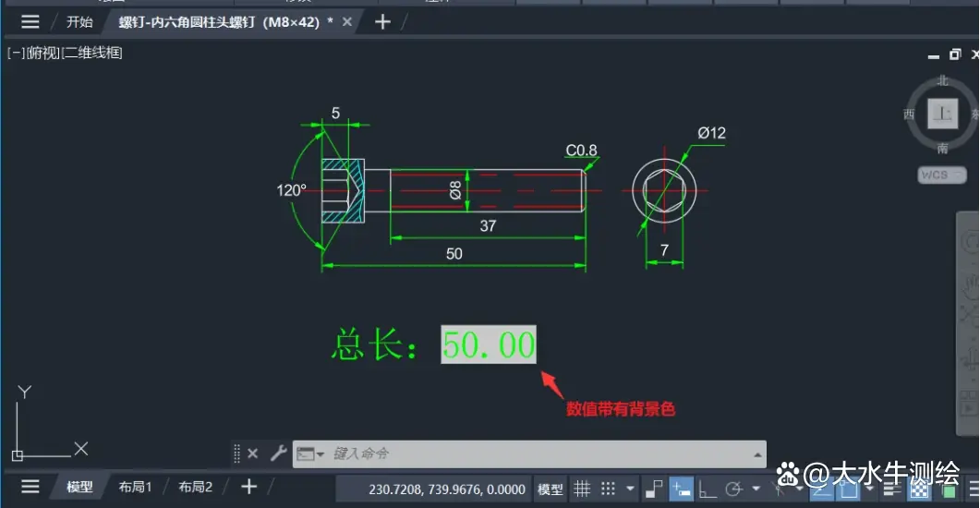
Task: Open command line customize wrench
Action: tap(278, 453)
